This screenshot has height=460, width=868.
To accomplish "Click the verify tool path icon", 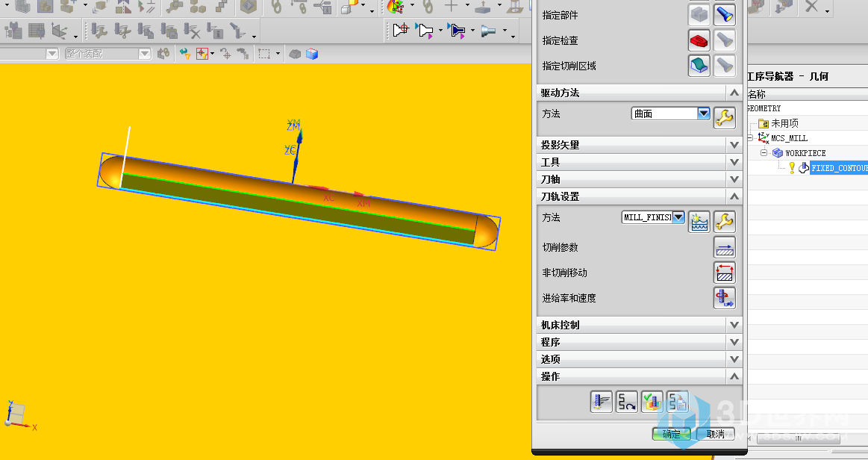I will [652, 402].
